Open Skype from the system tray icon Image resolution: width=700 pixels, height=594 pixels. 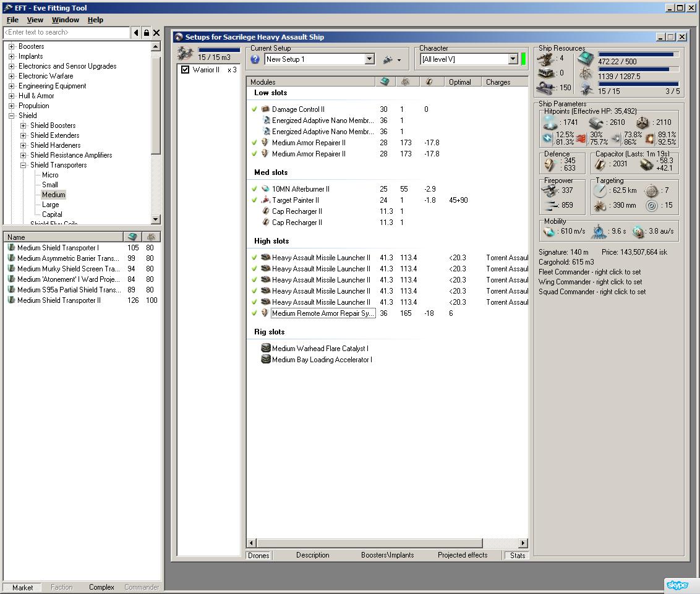[x=677, y=585]
